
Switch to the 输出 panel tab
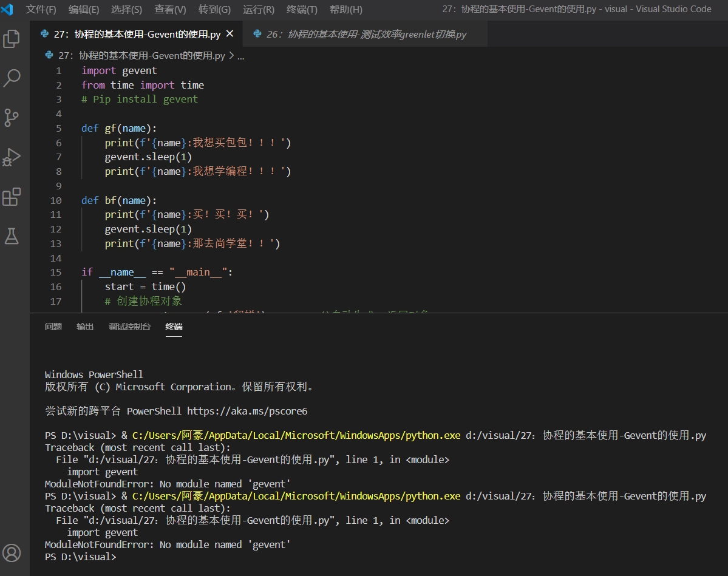pos(85,327)
